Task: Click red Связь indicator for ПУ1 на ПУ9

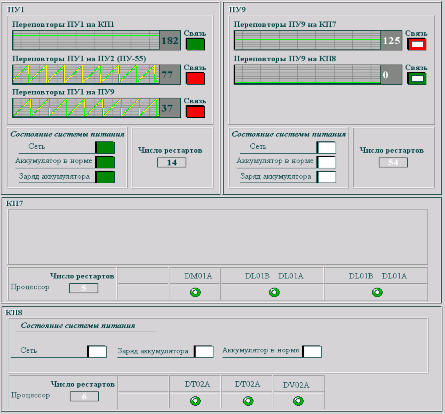Action: tap(195, 112)
